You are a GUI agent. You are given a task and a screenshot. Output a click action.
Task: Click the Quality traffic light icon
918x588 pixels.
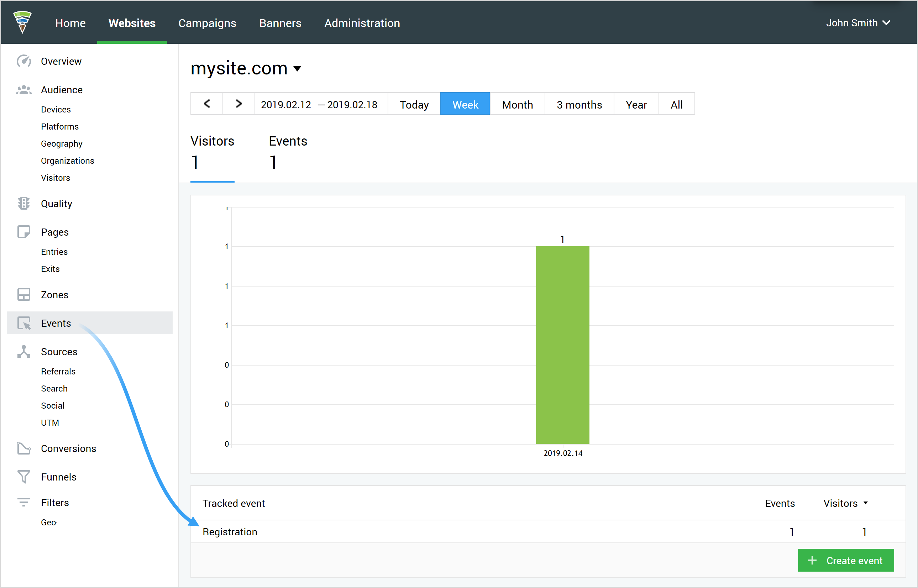click(x=24, y=204)
